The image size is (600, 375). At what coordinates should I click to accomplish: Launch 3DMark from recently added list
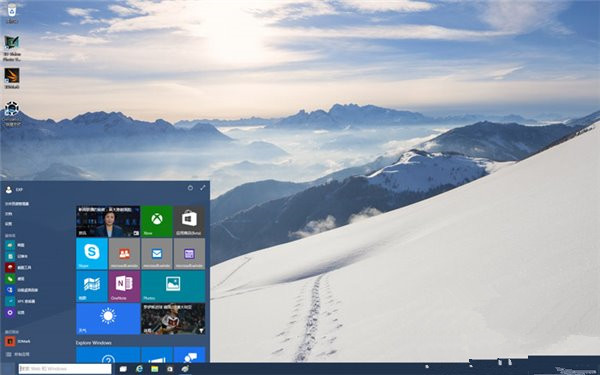click(18, 341)
